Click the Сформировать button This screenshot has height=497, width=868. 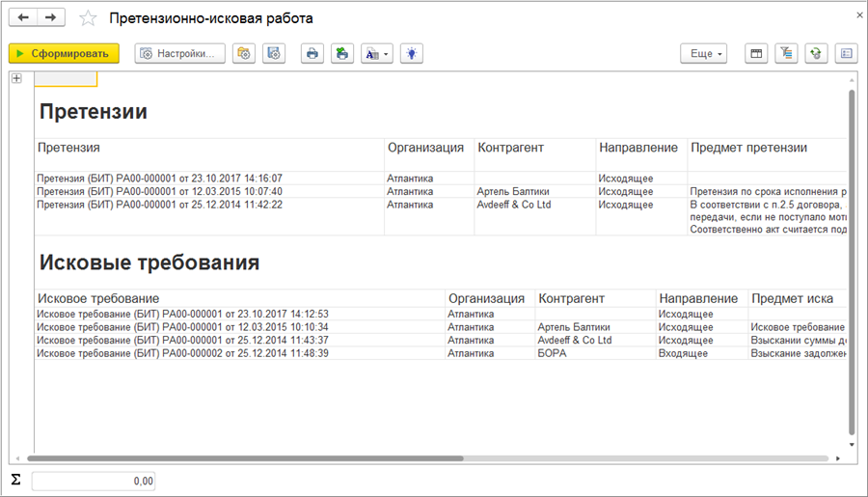point(64,54)
